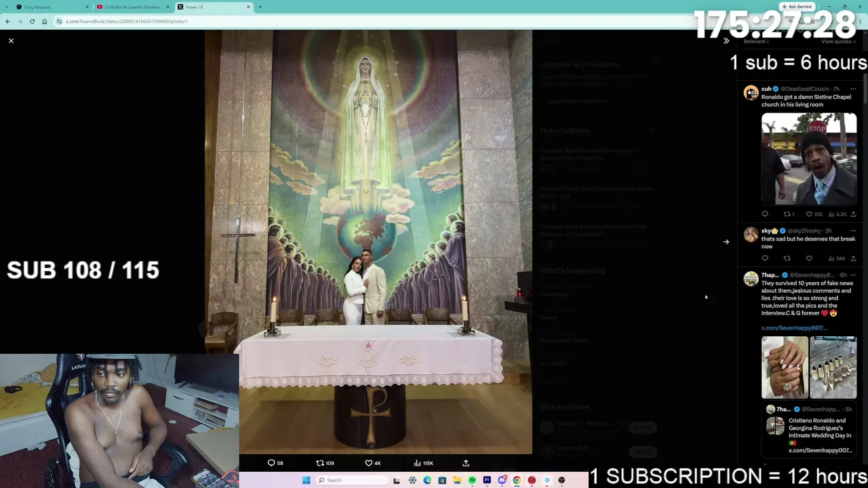
Task: Share cuh's Sistine Chapel comment
Action: (x=853, y=214)
